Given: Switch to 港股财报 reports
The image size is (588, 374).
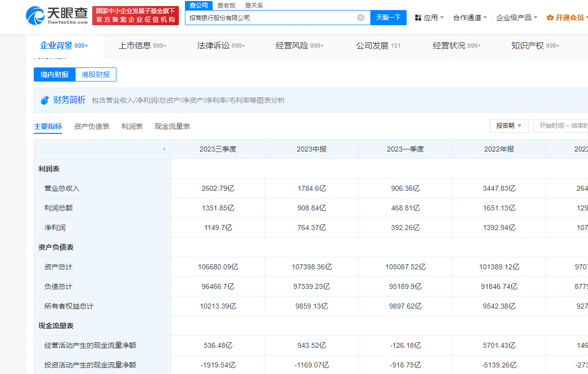Looking at the screenshot, I should 96,74.
